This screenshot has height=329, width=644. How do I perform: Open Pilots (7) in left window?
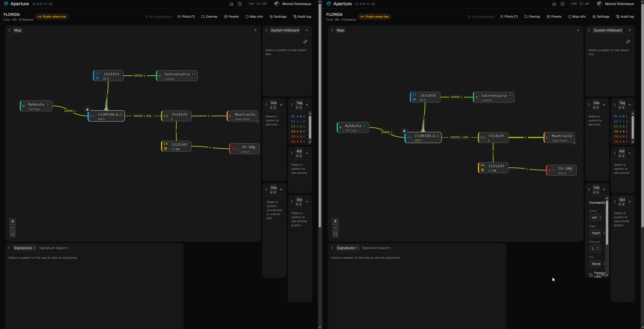[x=186, y=17]
